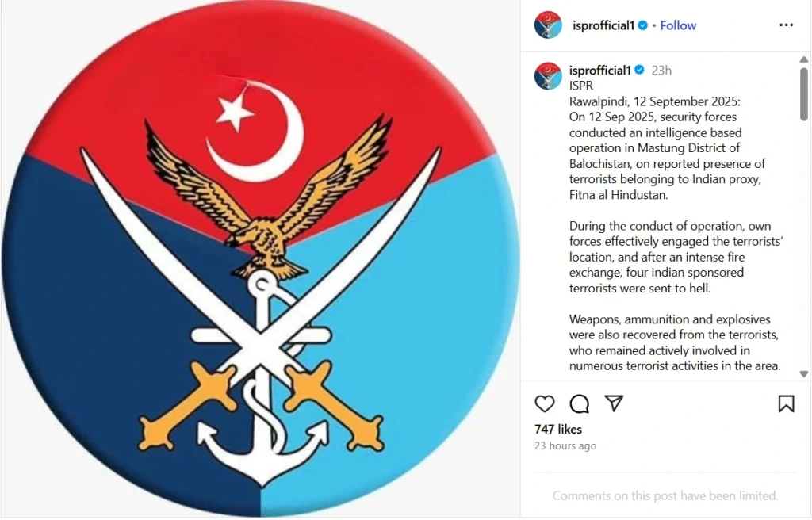Like the post with the heart icon
The height and width of the screenshot is (520, 812).
tap(544, 404)
